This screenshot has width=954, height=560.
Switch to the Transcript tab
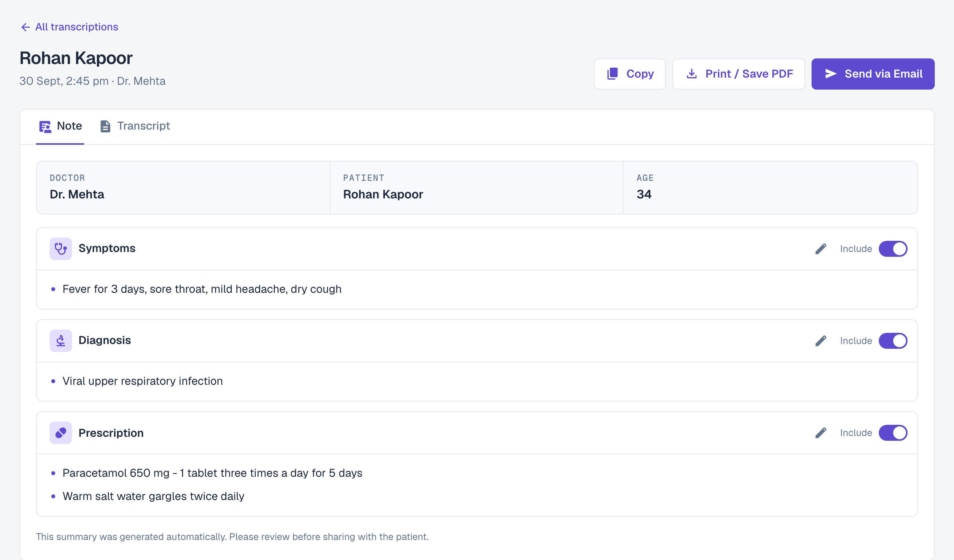pyautogui.click(x=135, y=126)
